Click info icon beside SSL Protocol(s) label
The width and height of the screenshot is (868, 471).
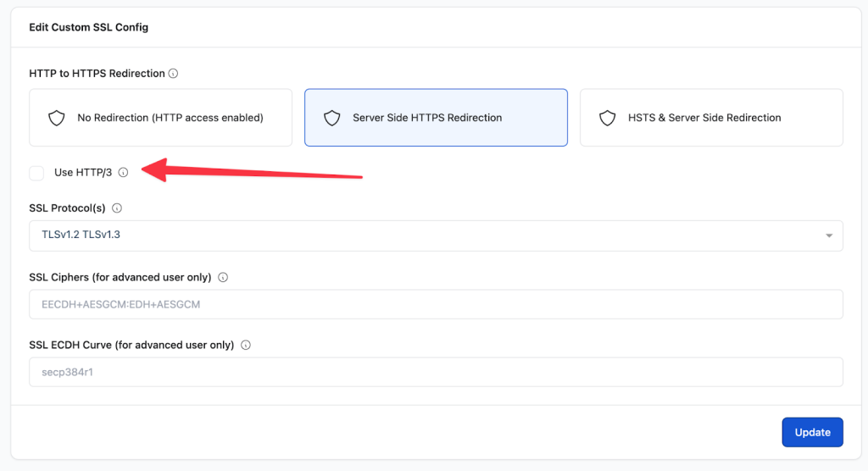[x=117, y=208]
